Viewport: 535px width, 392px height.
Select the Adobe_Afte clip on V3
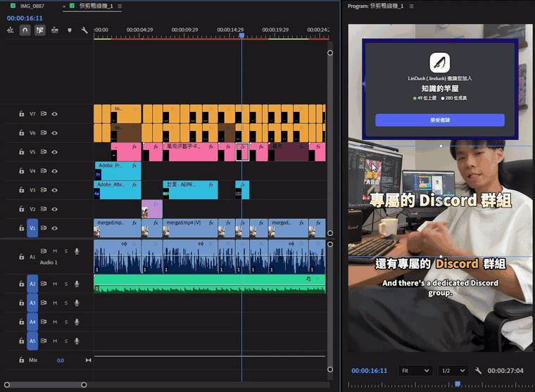pos(118,190)
